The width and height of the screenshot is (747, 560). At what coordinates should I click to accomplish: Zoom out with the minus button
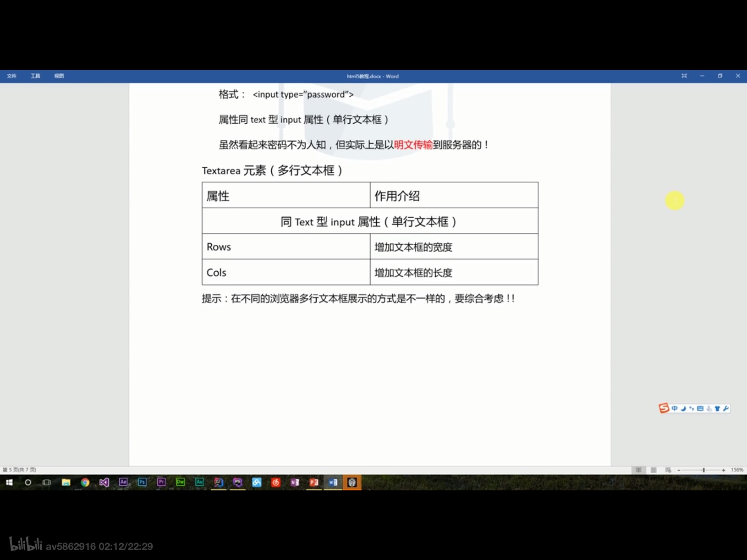(x=679, y=470)
